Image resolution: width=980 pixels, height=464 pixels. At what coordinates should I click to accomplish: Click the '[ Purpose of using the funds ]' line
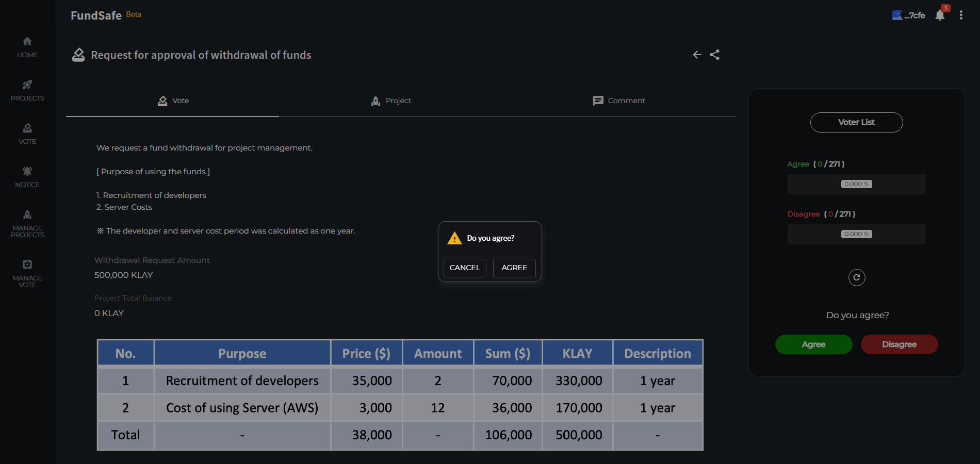click(153, 172)
